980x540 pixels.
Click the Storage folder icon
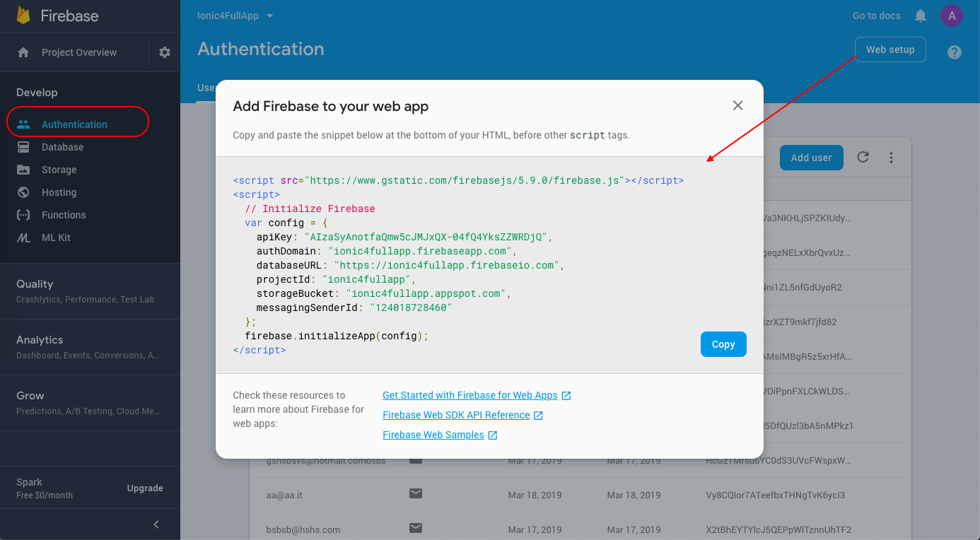(x=23, y=170)
